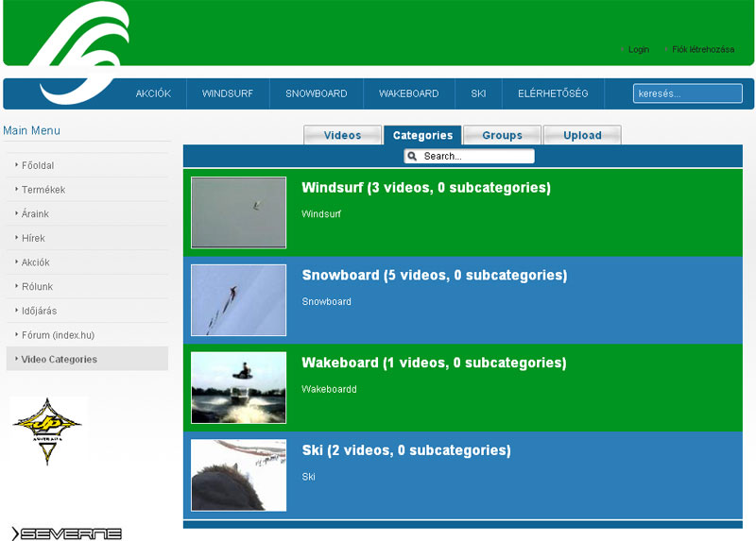Open the Snowboard video thumbnail
756x541 pixels.
pyautogui.click(x=238, y=300)
